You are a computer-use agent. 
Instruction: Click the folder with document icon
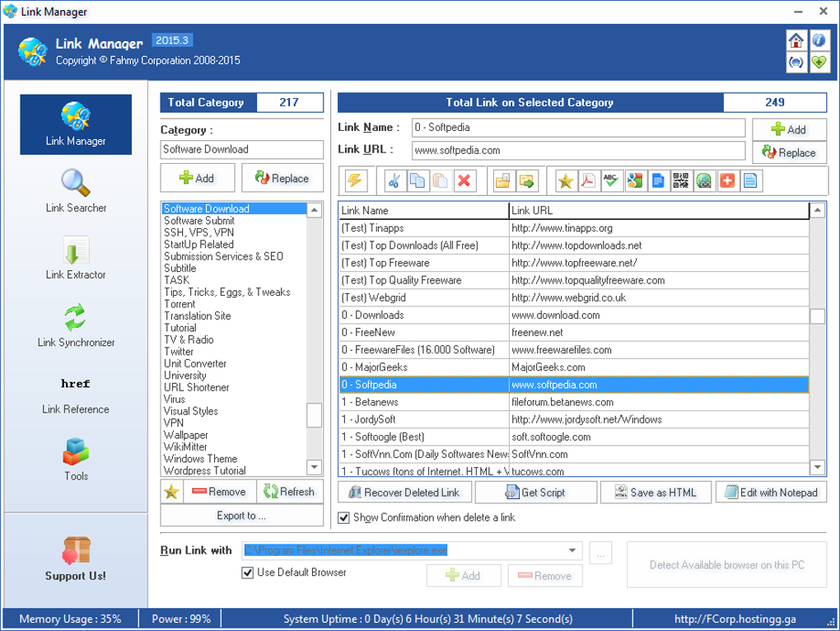(502, 181)
